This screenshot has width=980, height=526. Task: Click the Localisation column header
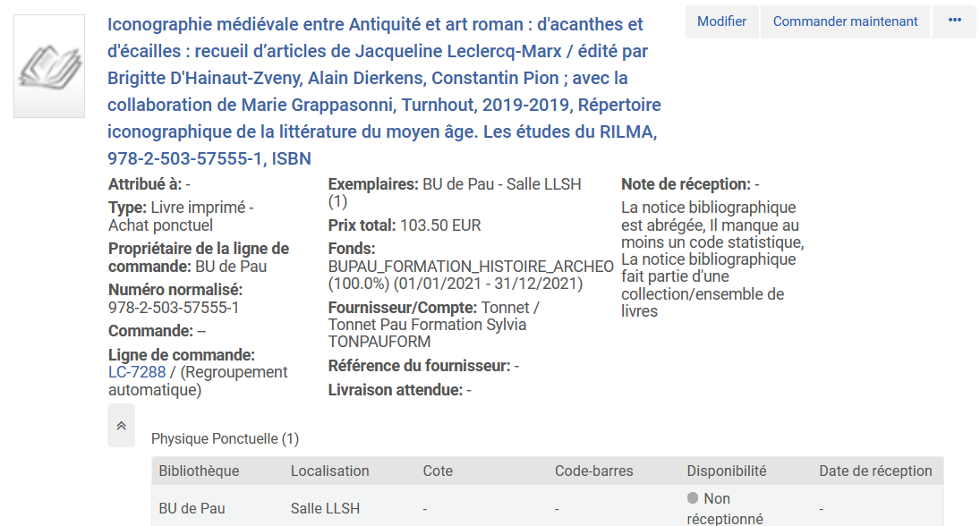(x=329, y=471)
